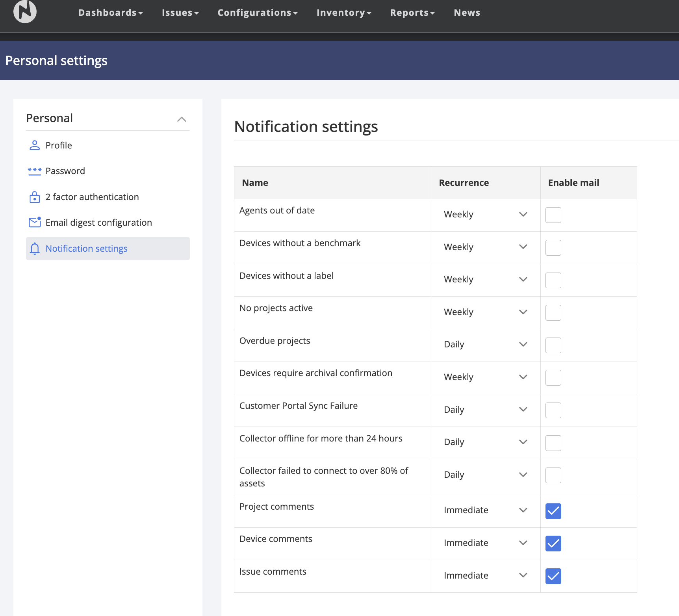Change recurrence for Customer Portal Sync Failure

(x=485, y=410)
